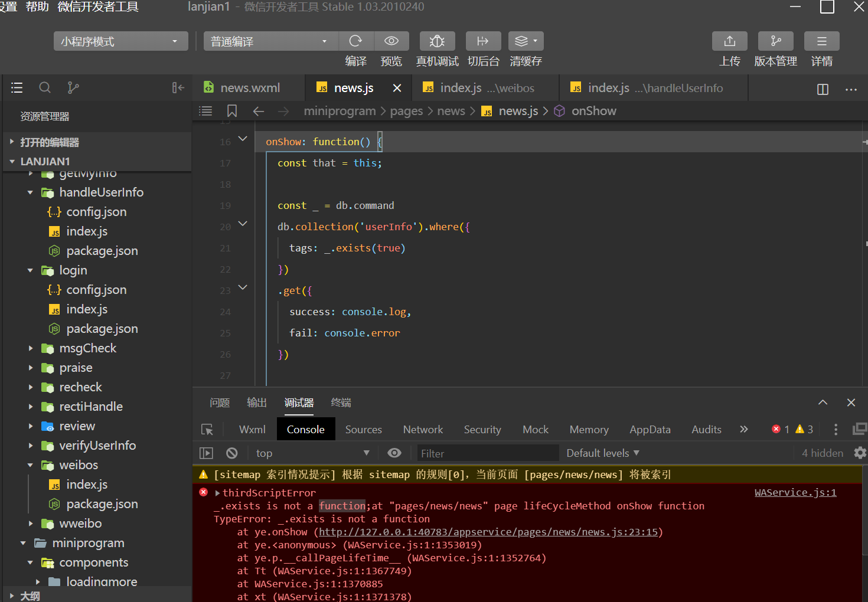Click the compile refresh icon
This screenshot has width=868, height=602.
pyautogui.click(x=355, y=41)
